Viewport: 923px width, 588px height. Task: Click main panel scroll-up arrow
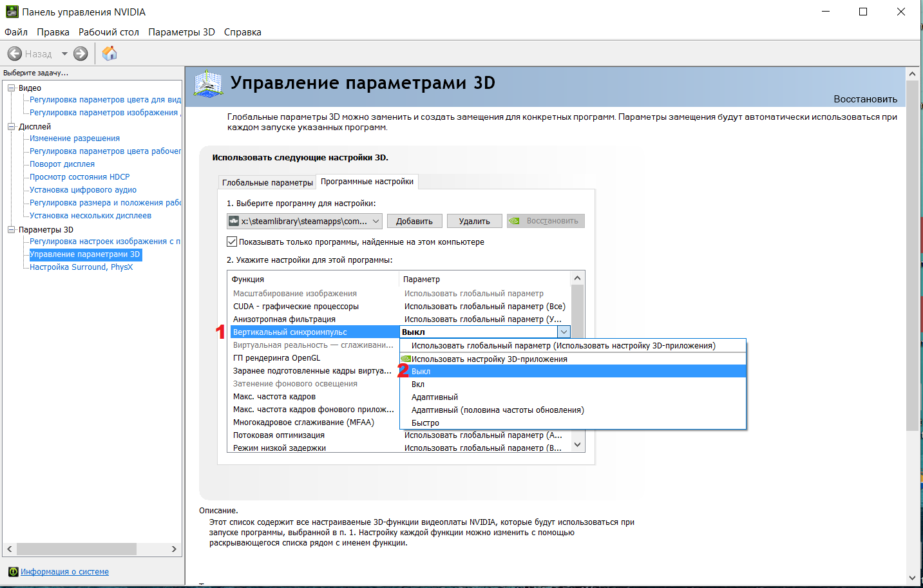(912, 73)
